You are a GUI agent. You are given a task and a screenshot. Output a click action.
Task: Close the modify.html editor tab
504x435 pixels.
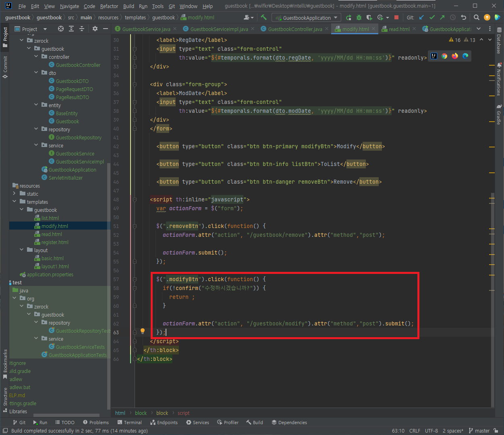pos(374,29)
